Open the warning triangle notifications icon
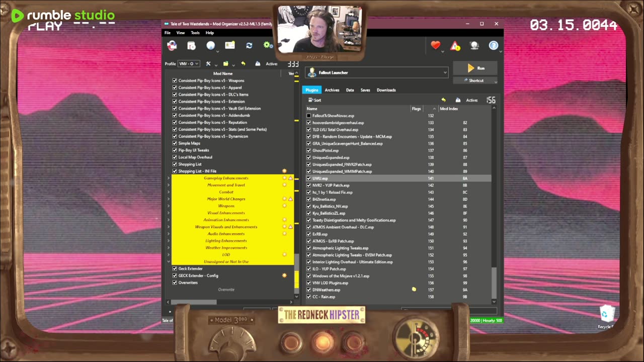Image resolution: width=644 pixels, height=362 pixels. click(x=455, y=46)
